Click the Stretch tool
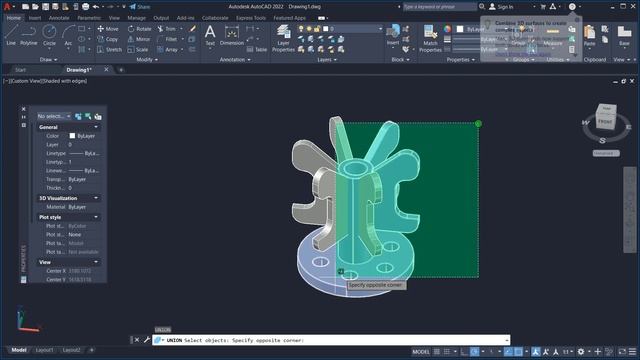Screen dimensions: 640x360 pos(109,49)
